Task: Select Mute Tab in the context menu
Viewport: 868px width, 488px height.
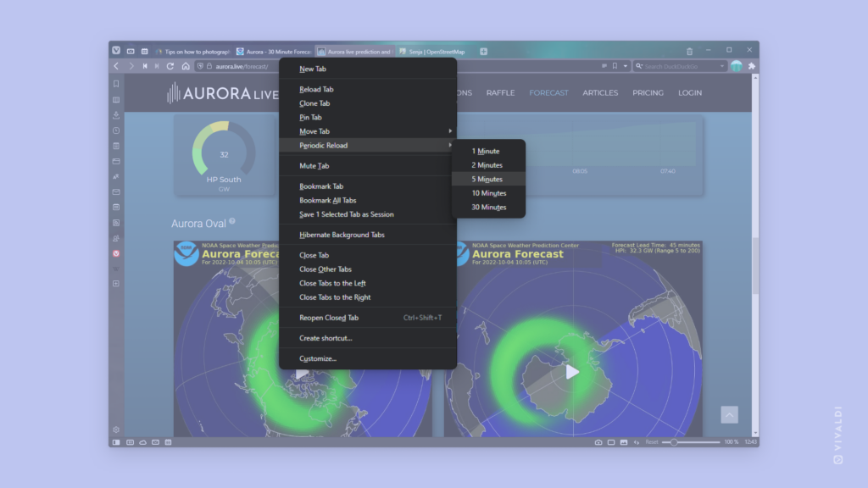Action: coord(368,165)
